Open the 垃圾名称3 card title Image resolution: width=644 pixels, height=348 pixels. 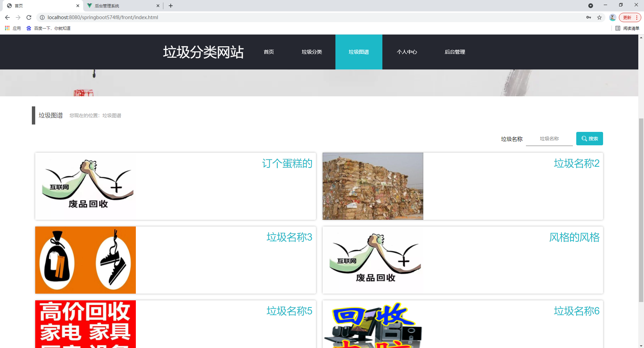289,237
